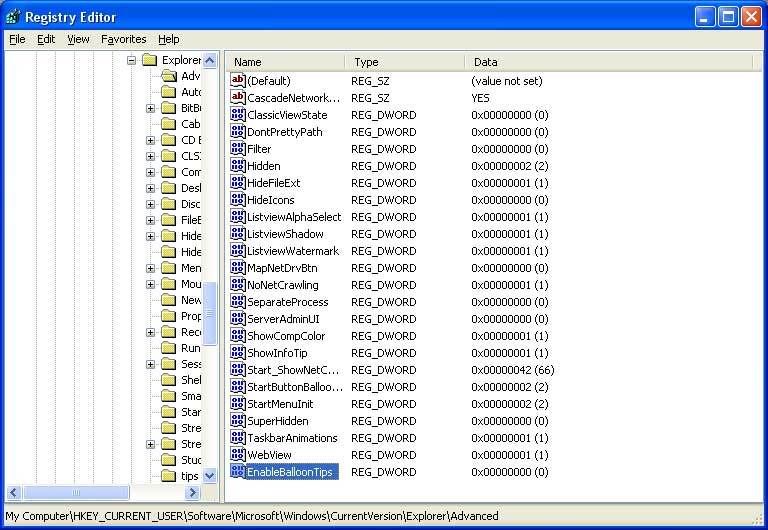Select the ShowCompColor value name

pyautogui.click(x=286, y=336)
